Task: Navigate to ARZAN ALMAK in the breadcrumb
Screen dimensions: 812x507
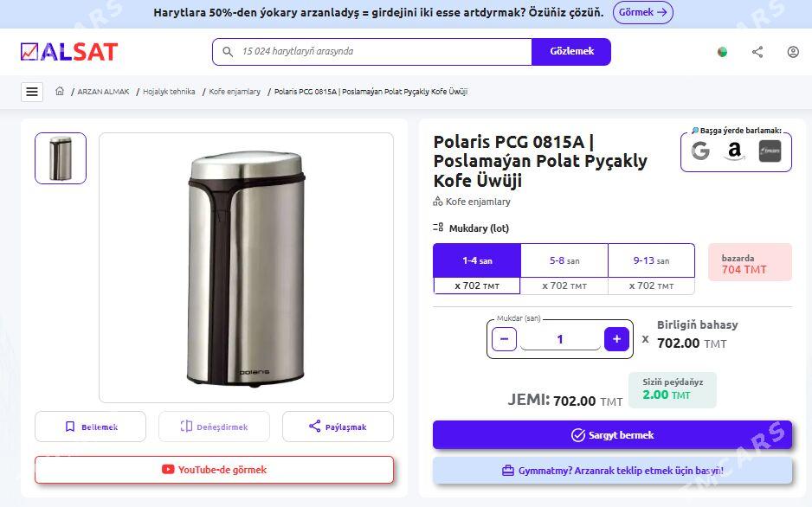Action: click(102, 91)
